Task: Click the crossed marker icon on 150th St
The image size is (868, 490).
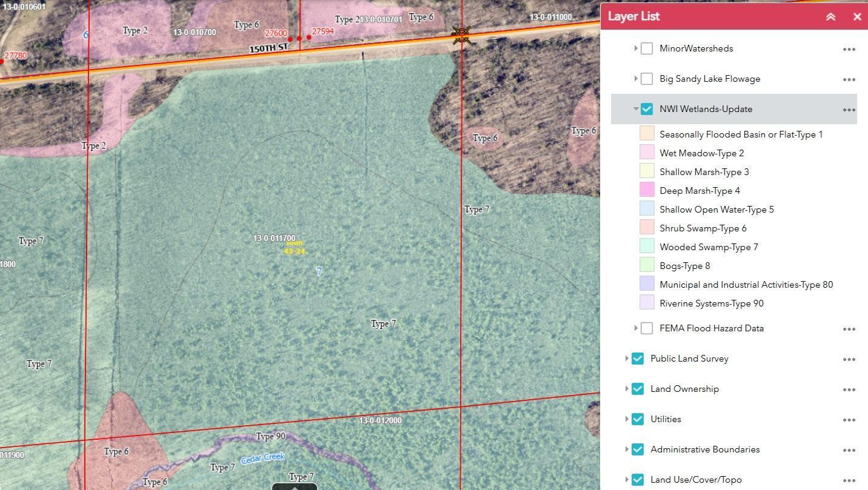Action: tap(462, 35)
